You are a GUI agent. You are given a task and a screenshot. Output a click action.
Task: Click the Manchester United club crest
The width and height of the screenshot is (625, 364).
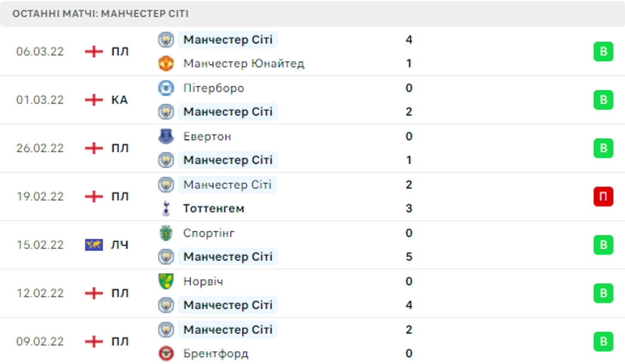(x=166, y=63)
